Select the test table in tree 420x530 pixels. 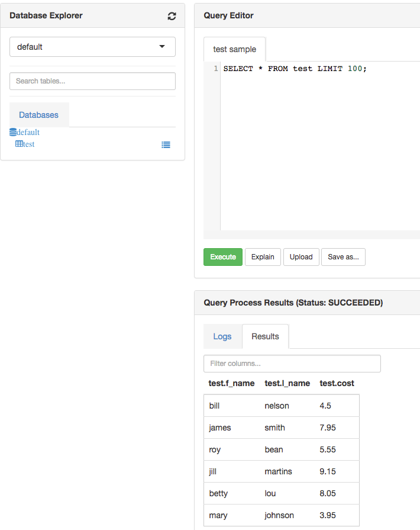29,144
